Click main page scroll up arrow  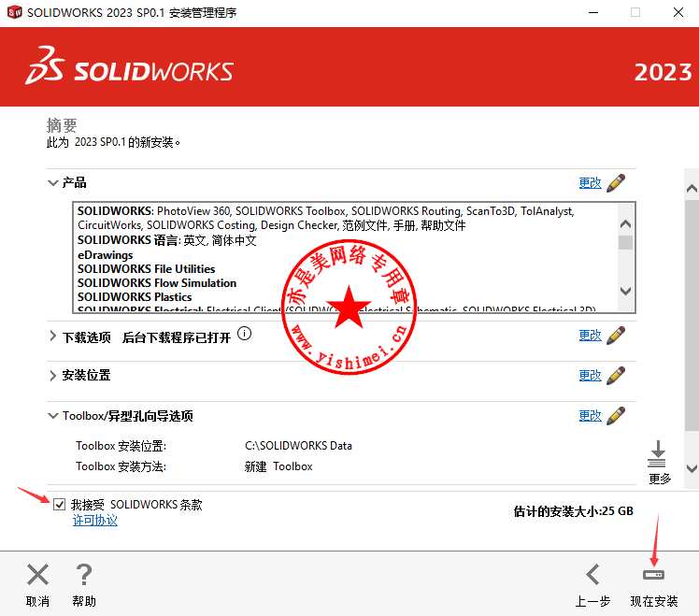tap(692, 189)
